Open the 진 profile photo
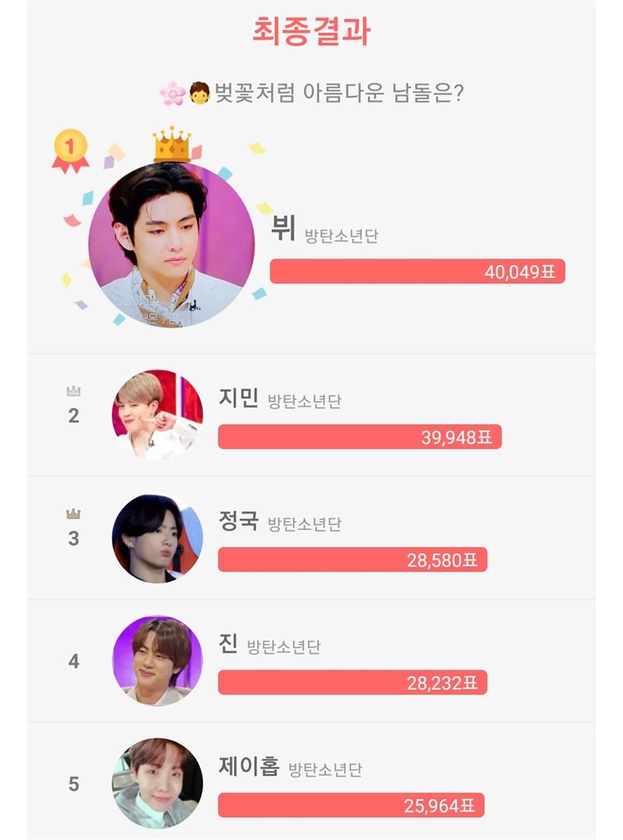This screenshot has height=840, width=623. [x=157, y=661]
